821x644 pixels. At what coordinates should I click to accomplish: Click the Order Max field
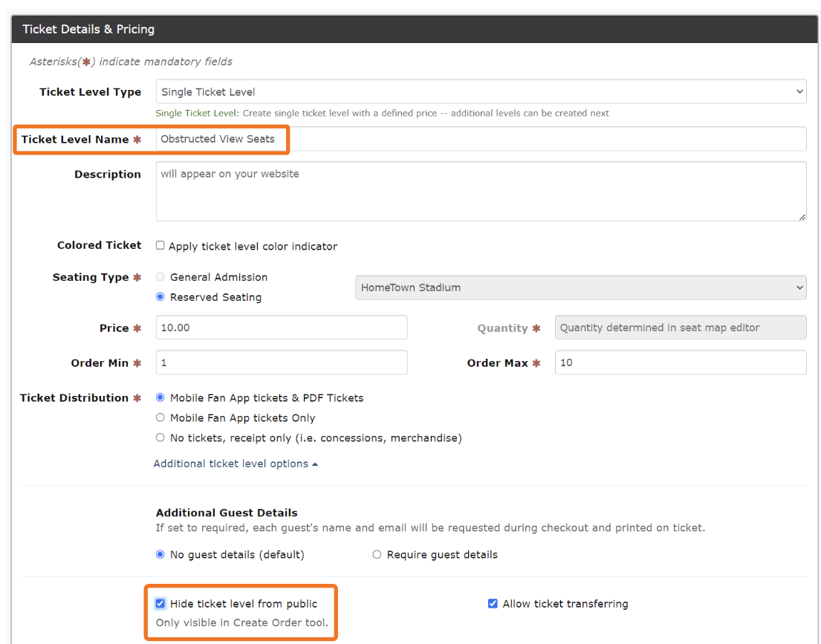pyautogui.click(x=680, y=362)
